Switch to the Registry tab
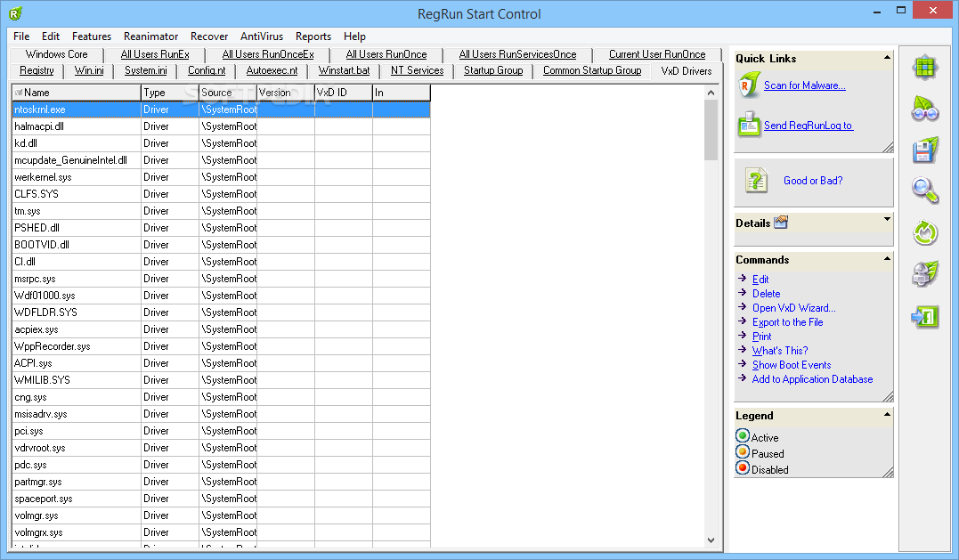The height and width of the screenshot is (560, 959). pos(37,70)
